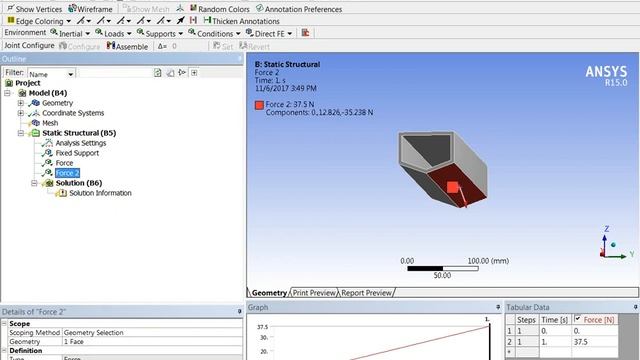
Task: Click the Coordinate Systems node icon
Action: tap(35, 113)
